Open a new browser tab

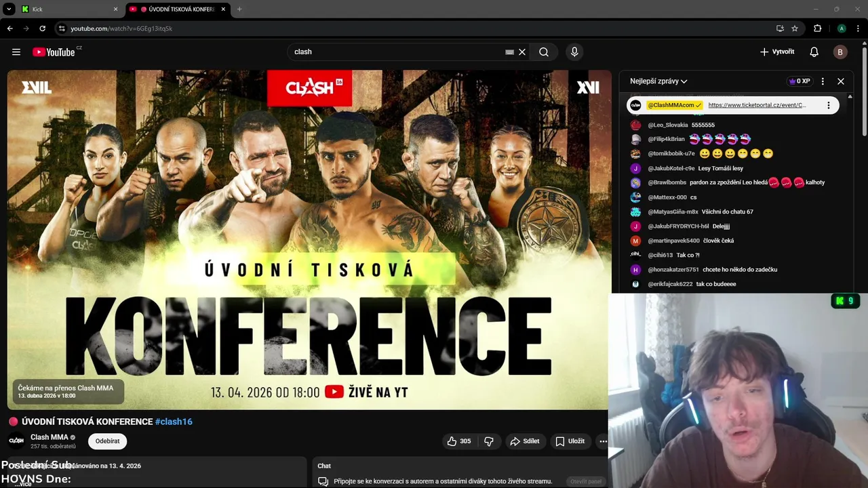[x=239, y=9]
